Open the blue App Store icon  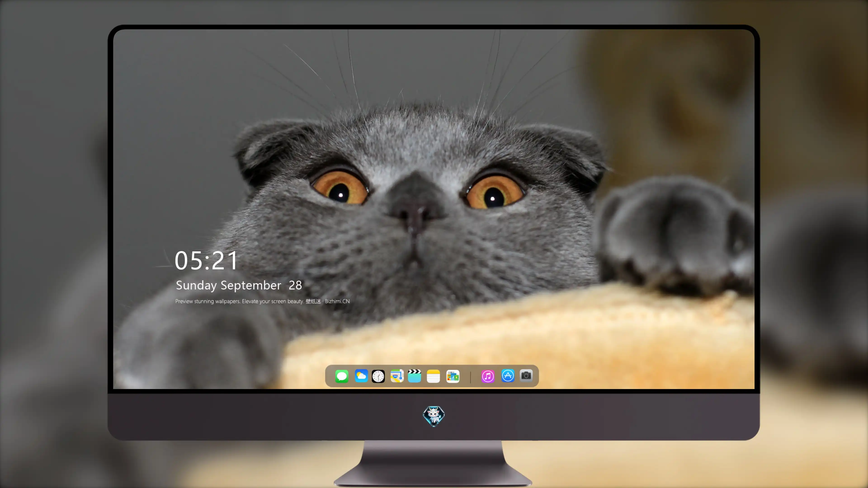click(508, 375)
